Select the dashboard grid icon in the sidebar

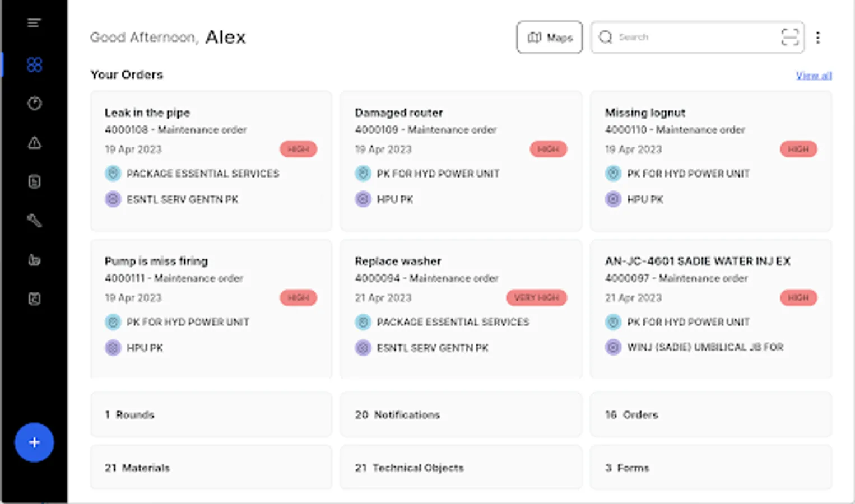pyautogui.click(x=34, y=64)
